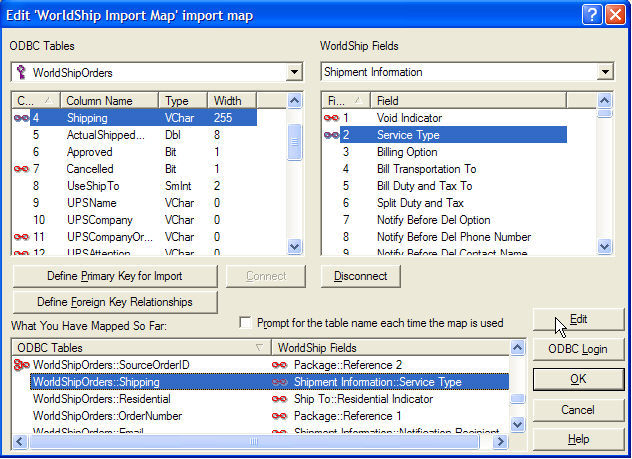Viewport: 632px width, 459px height.
Task: Click the Edit button
Action: [x=578, y=320]
